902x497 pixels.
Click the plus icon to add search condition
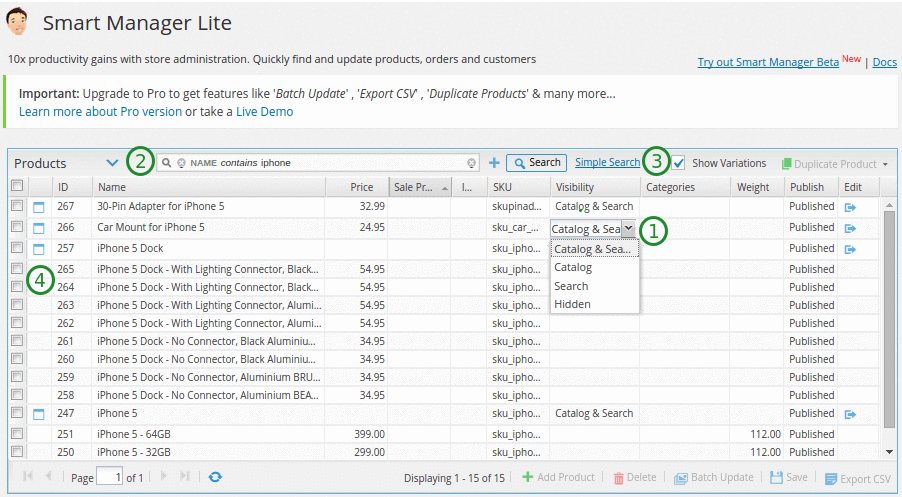494,163
